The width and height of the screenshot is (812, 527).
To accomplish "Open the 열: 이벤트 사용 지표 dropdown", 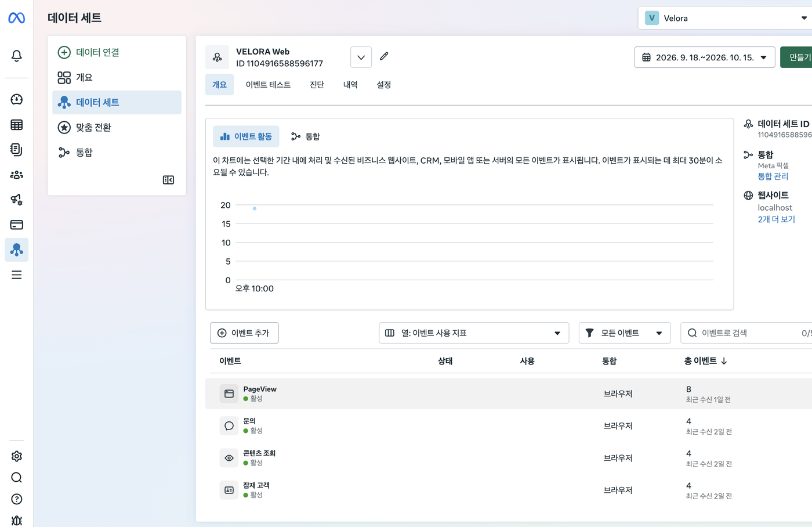I will (x=474, y=333).
